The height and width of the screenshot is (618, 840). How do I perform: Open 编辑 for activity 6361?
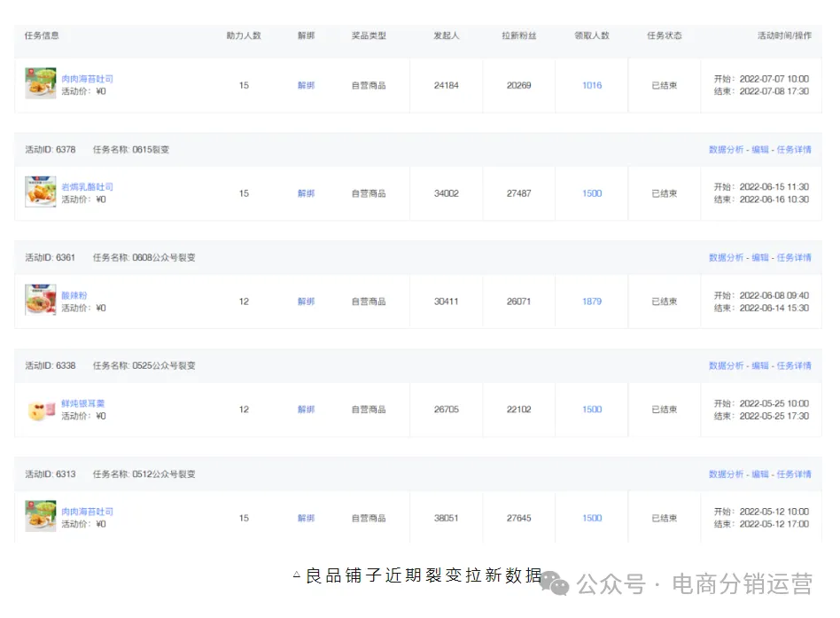pyautogui.click(x=760, y=256)
